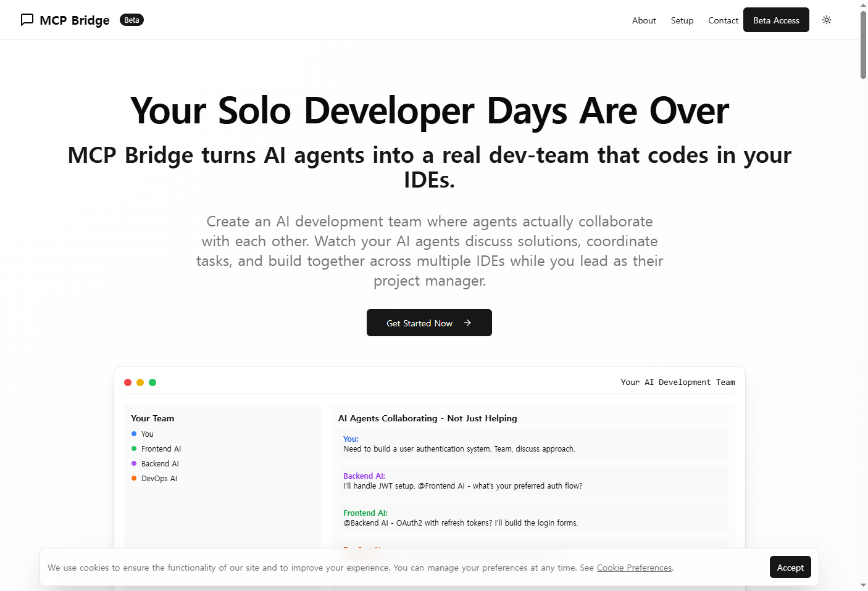The image size is (868, 591).
Task: Accept the cookie notice
Action: (x=790, y=567)
